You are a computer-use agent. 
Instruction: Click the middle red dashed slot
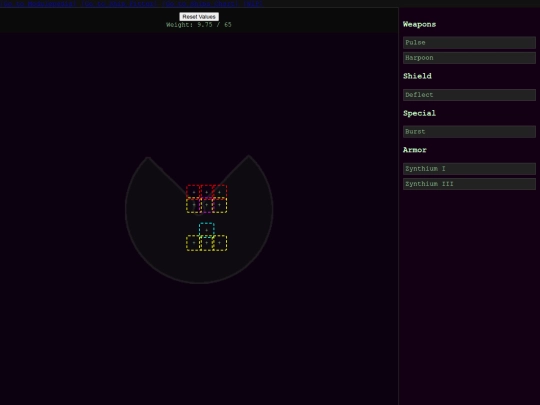(207, 192)
